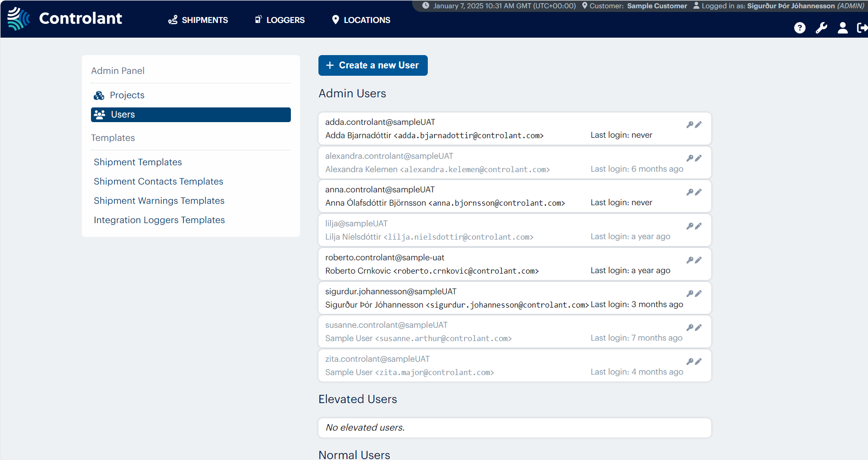
Task: Edit user anna.controlant@sampleUAT with the pencil icon
Action: click(x=698, y=192)
